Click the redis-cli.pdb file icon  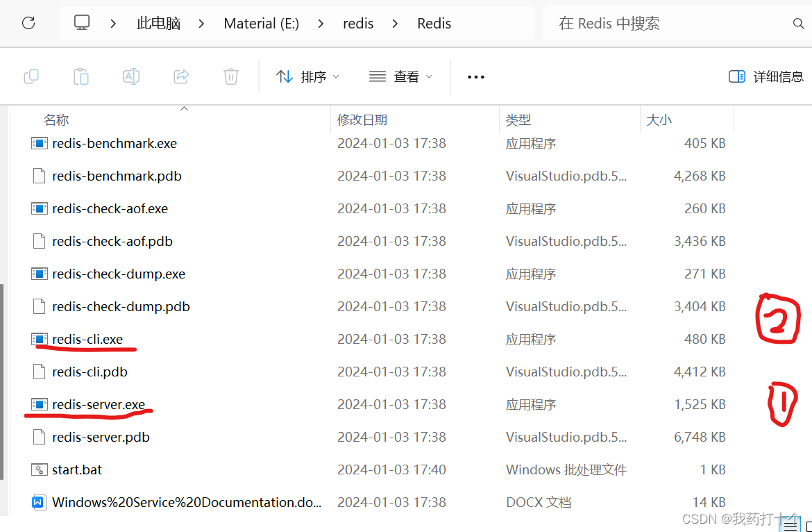(40, 372)
